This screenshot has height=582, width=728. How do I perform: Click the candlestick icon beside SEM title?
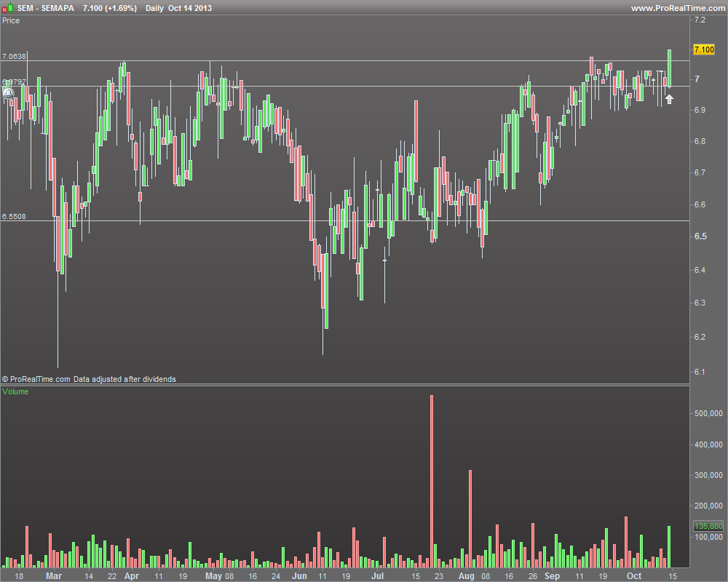[7, 8]
